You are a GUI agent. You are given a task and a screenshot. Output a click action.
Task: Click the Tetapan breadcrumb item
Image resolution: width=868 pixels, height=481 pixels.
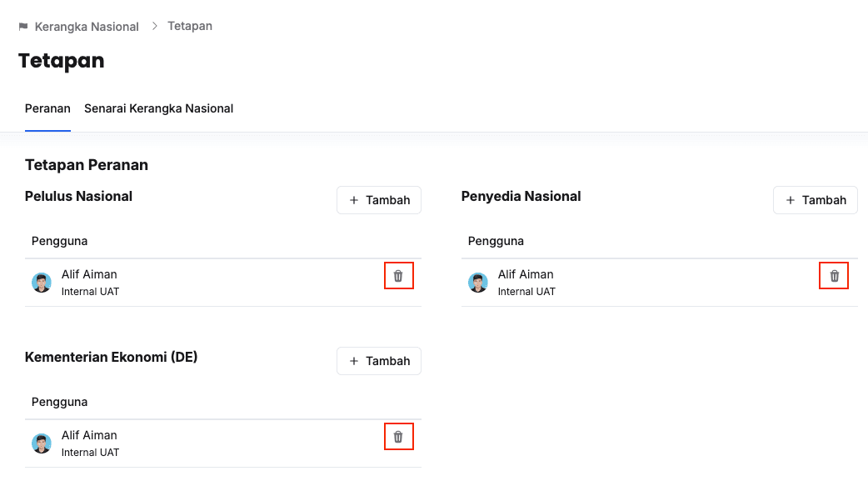tap(190, 26)
